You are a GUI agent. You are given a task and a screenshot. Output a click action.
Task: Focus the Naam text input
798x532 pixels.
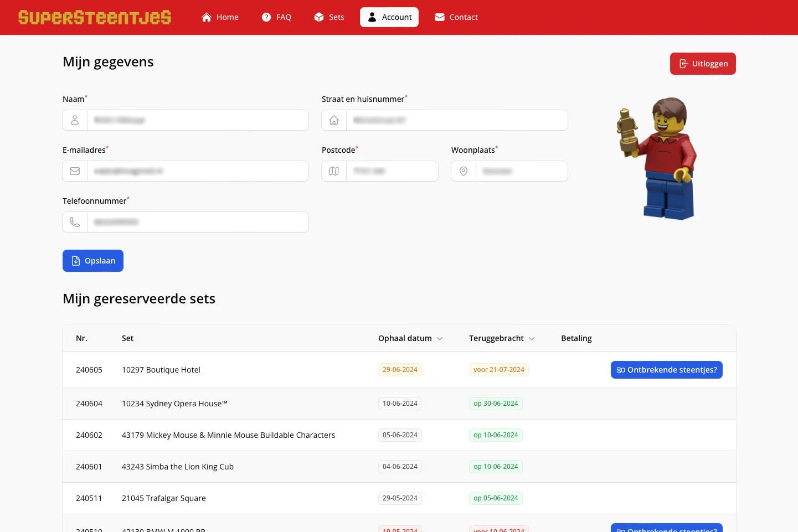point(197,120)
